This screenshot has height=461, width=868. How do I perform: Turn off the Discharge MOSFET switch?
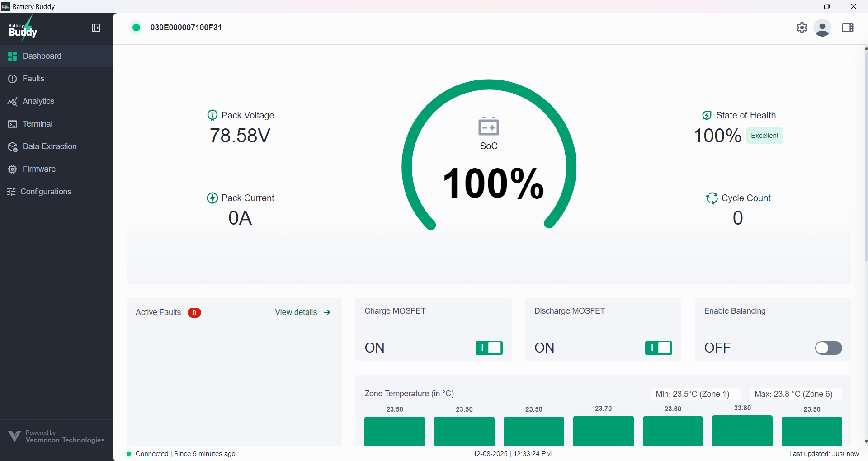click(x=658, y=348)
